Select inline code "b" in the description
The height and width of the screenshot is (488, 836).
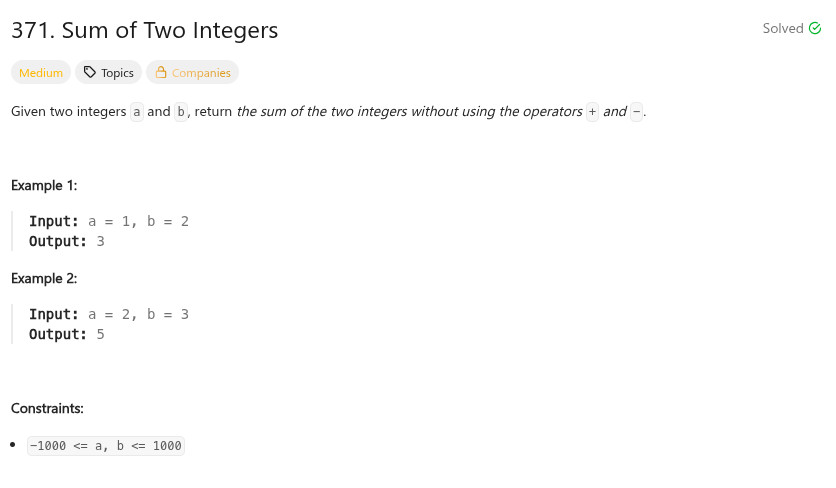point(181,112)
